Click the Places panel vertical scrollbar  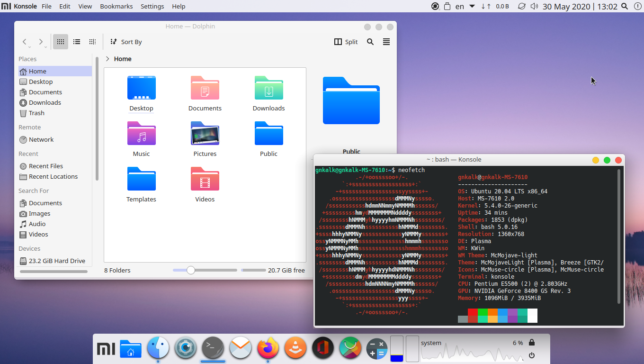tap(97, 118)
